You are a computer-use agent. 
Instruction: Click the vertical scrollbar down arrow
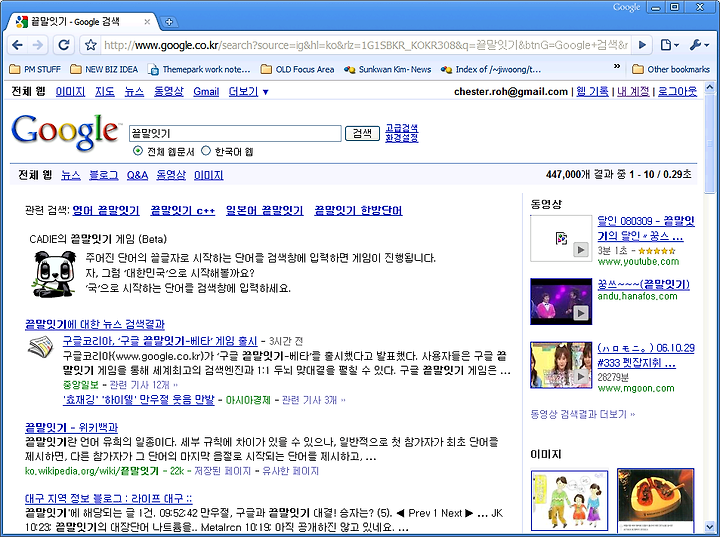[x=709, y=527]
